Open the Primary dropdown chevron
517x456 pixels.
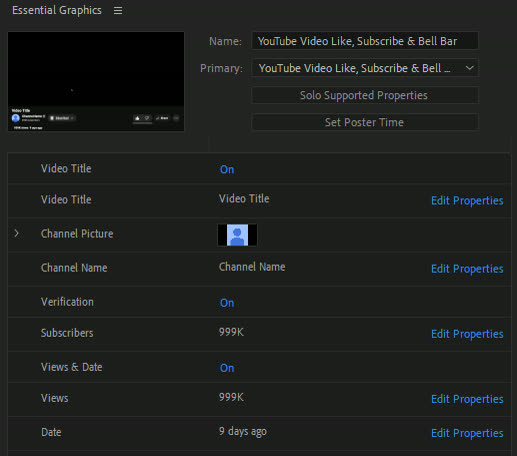[x=469, y=68]
